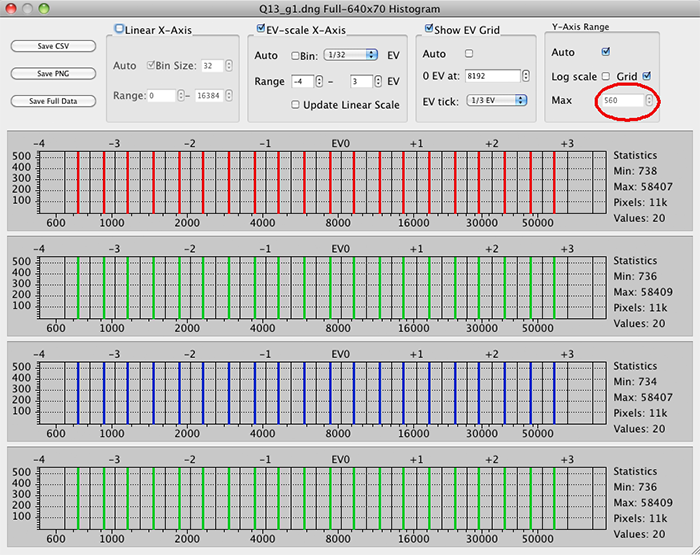Viewport: 700px width, 555px height.
Task: Click the Bin Size 32 field
Action: click(212, 66)
